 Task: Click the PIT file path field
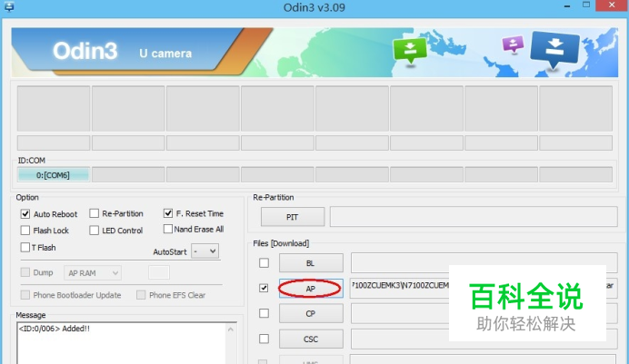(474, 217)
